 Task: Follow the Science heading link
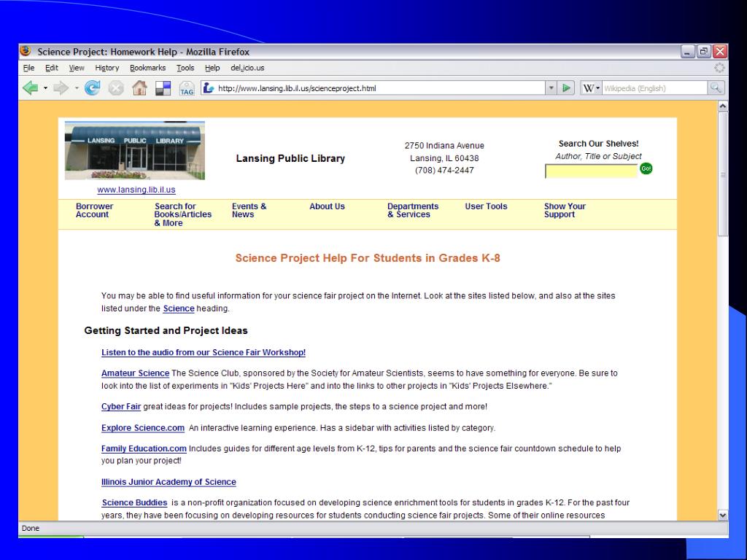179,308
